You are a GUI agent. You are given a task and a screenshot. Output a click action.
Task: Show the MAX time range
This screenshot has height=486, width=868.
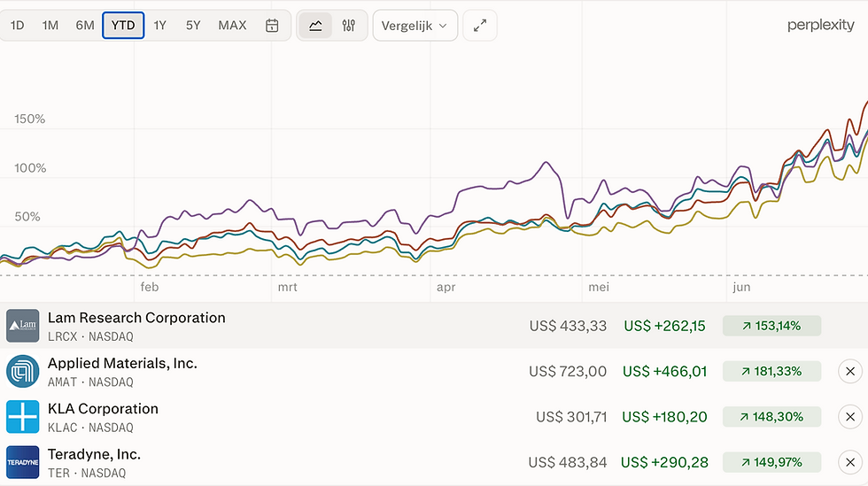coord(232,26)
